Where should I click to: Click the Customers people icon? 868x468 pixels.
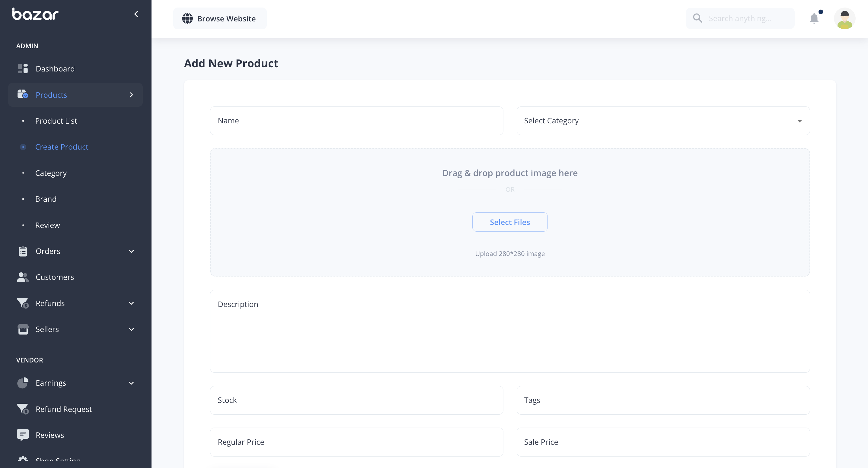23,277
